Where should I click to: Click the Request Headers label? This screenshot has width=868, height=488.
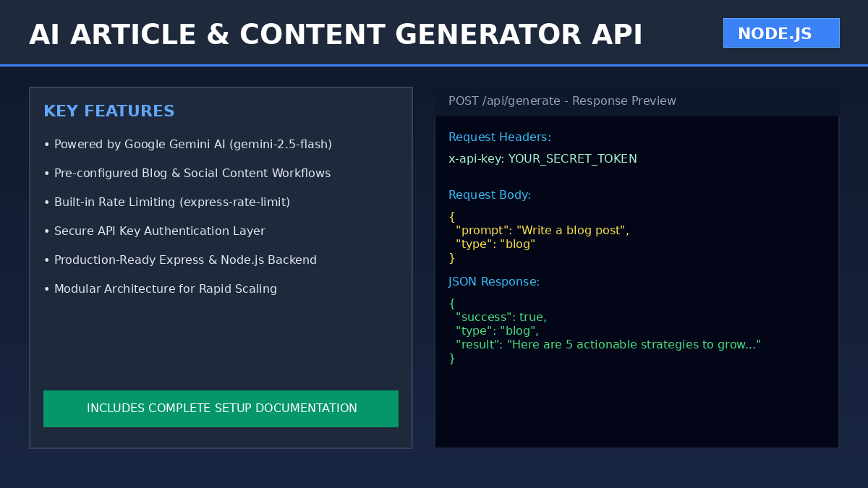point(500,137)
